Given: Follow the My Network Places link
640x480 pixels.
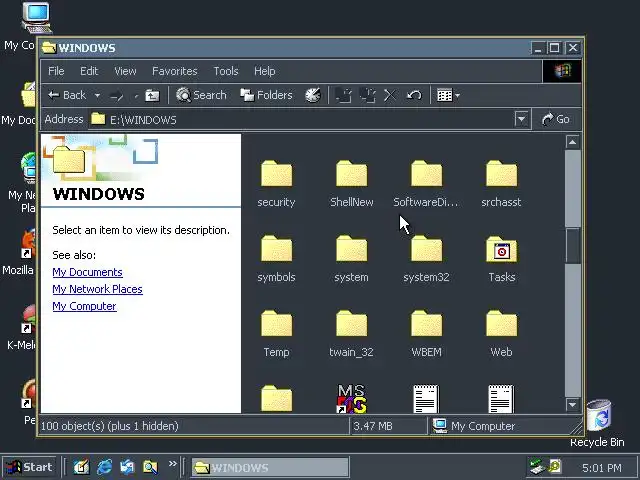Looking at the screenshot, I should [98, 289].
